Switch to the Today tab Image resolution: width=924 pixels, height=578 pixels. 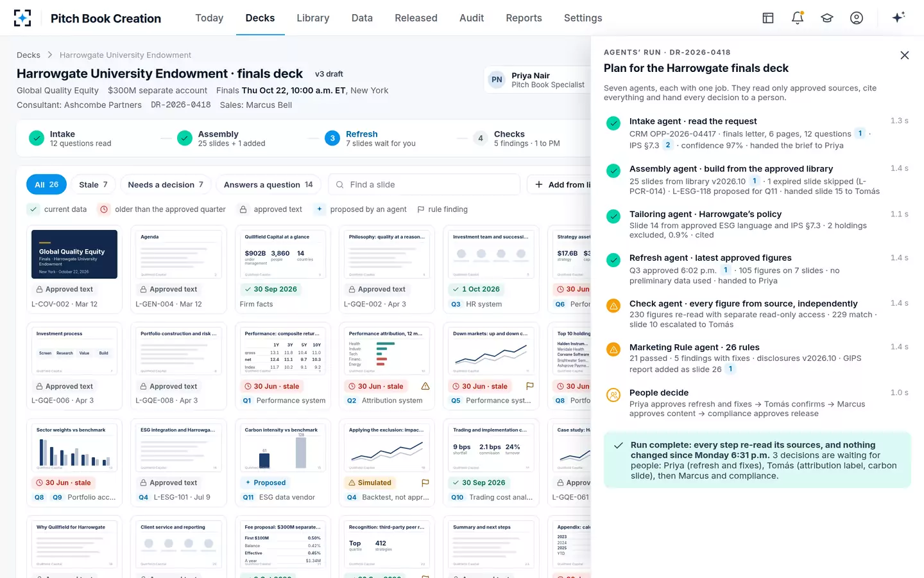[x=209, y=18]
